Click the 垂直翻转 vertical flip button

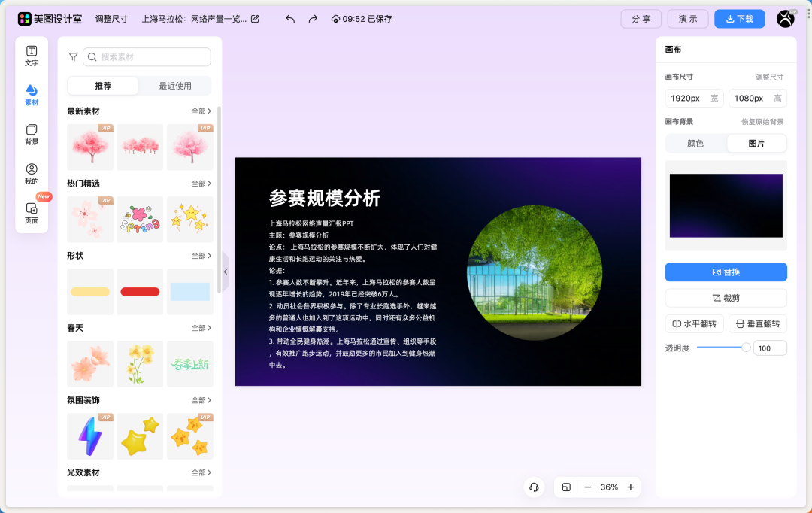[758, 324]
